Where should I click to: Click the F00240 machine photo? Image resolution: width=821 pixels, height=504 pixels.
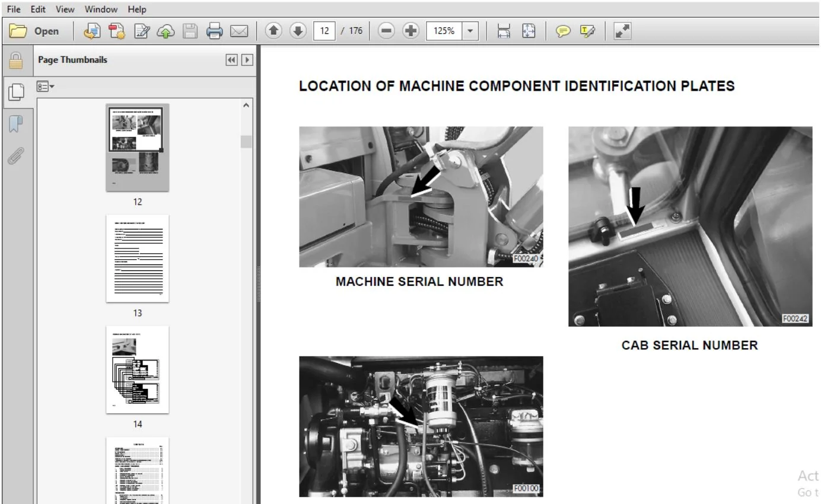coord(421,197)
